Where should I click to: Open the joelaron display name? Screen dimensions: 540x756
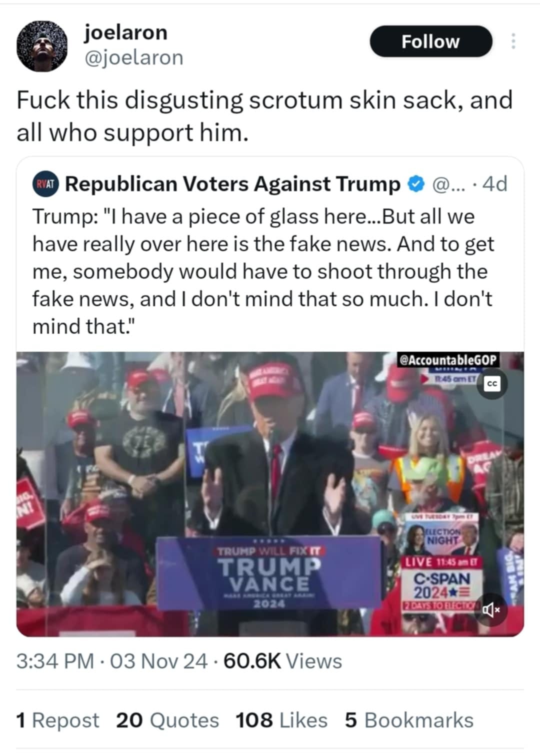[x=126, y=33]
